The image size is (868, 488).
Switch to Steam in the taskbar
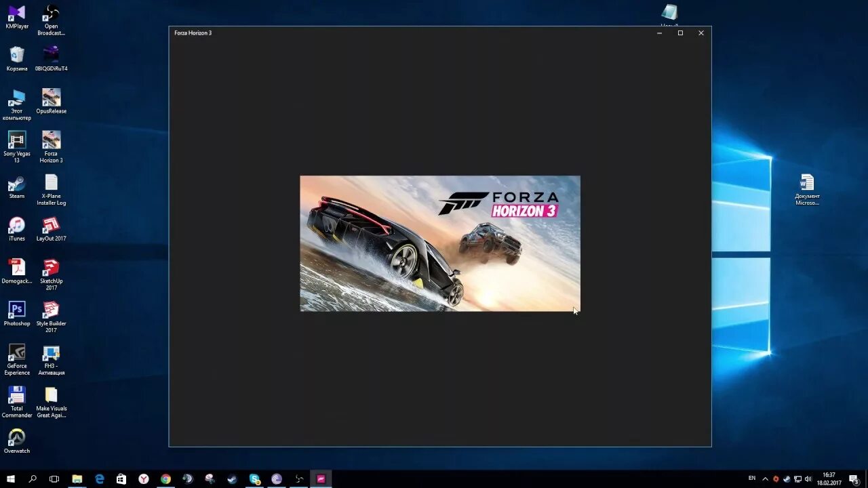coord(232,479)
